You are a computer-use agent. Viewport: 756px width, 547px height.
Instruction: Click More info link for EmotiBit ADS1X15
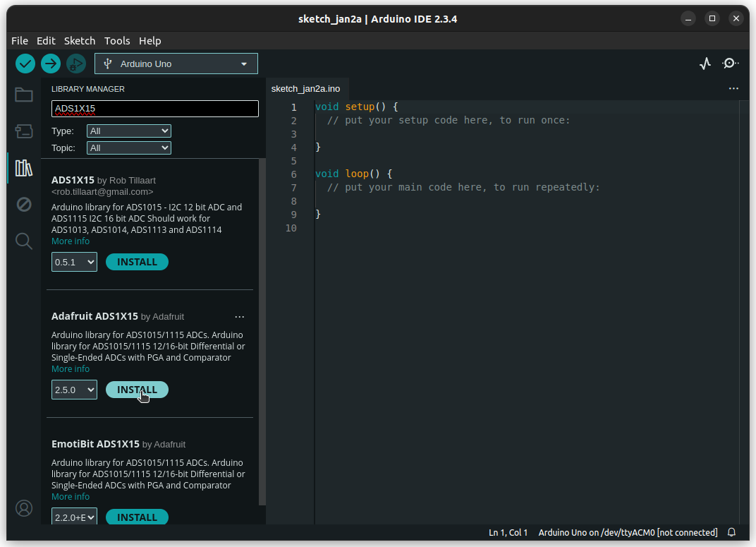[71, 496]
